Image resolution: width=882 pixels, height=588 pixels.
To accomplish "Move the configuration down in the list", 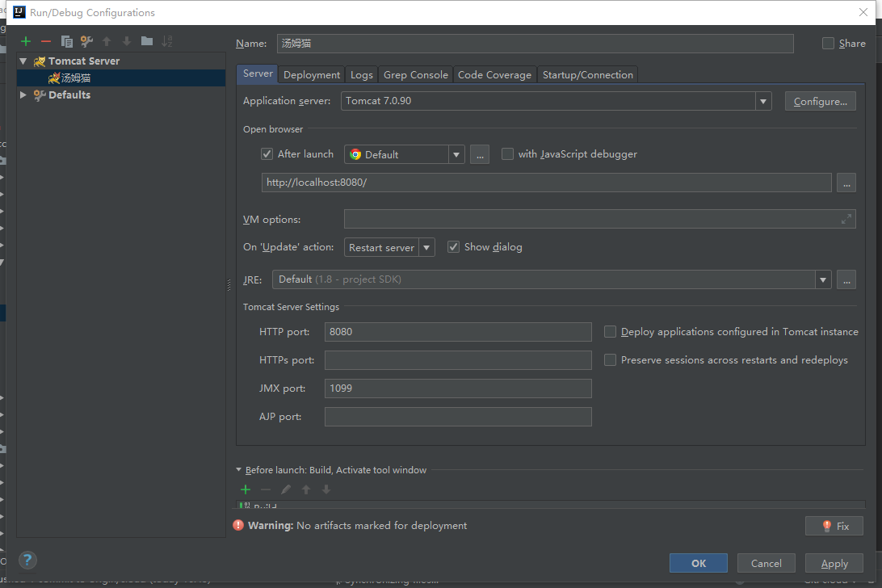I will pos(127,41).
